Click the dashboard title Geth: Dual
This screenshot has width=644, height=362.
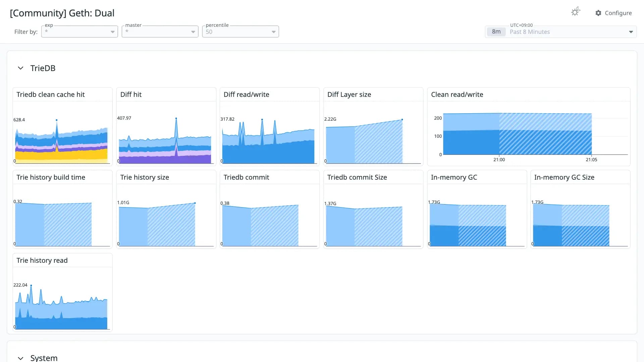[62, 13]
